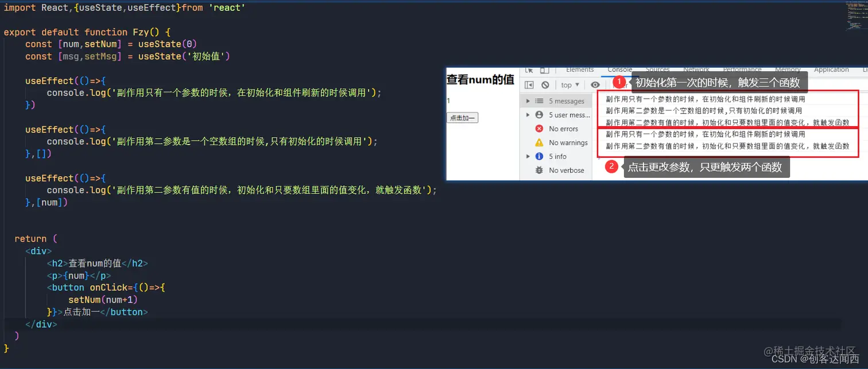Click the 点击加一 button in the page preview
Image resolution: width=868 pixels, height=369 pixels.
tap(462, 118)
